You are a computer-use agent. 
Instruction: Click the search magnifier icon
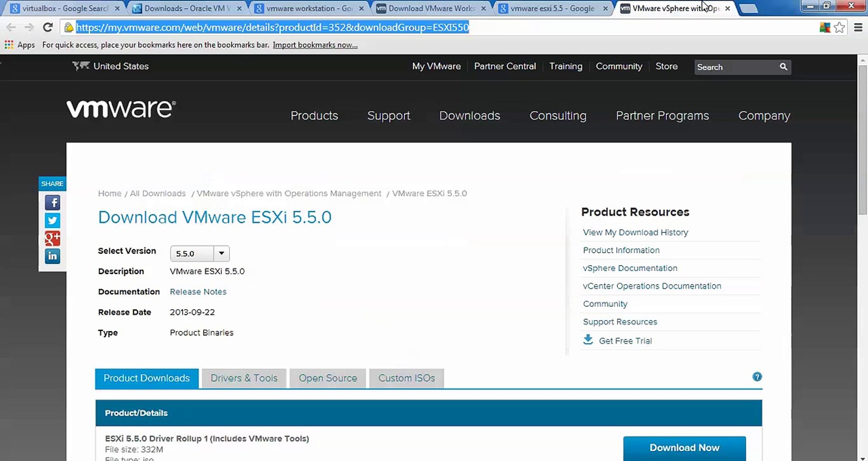click(783, 67)
